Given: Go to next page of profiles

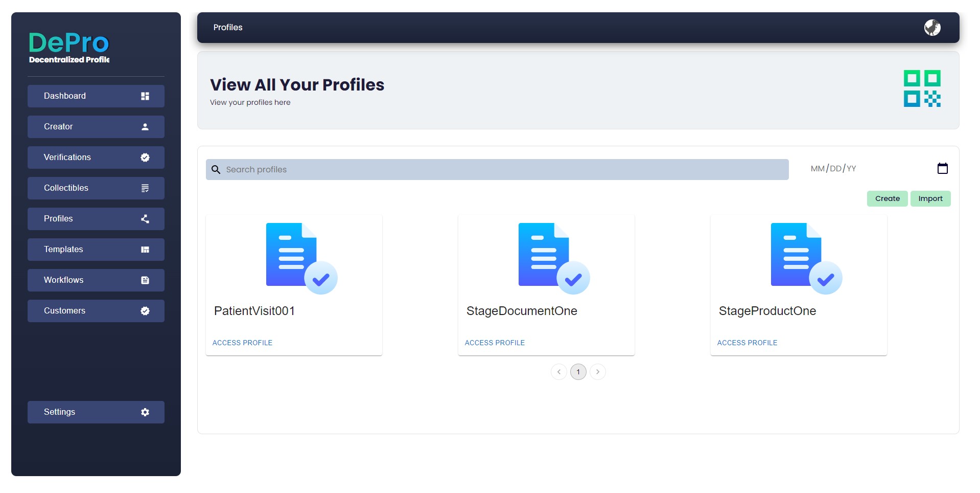Looking at the screenshot, I should coord(597,372).
